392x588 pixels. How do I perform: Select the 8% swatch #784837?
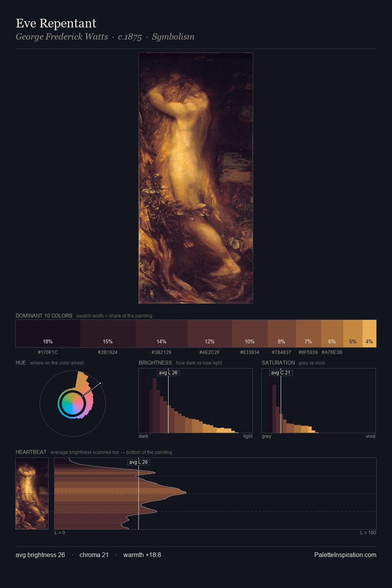point(282,334)
